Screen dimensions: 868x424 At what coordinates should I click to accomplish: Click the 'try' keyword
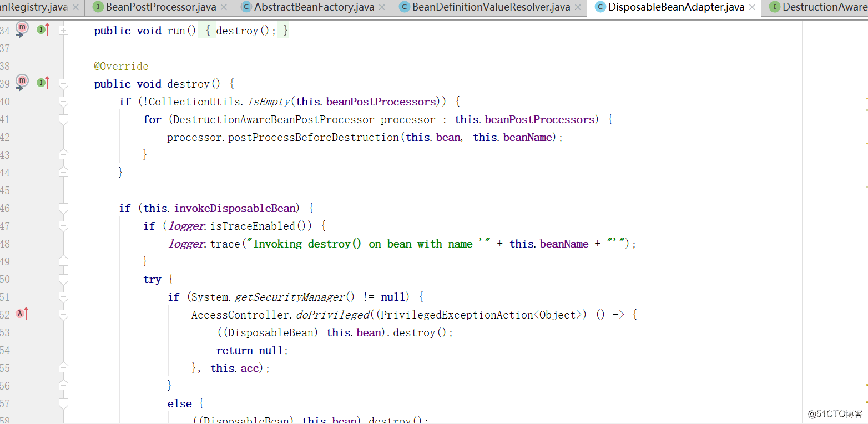[x=152, y=279]
